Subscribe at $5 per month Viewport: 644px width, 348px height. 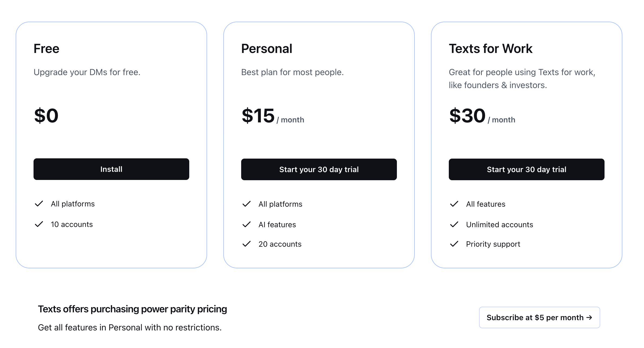[x=539, y=317]
